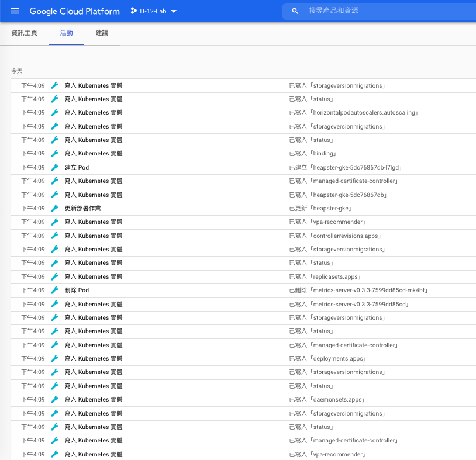Click wrench icon on binding row
The width and height of the screenshot is (476, 460).
click(x=55, y=154)
